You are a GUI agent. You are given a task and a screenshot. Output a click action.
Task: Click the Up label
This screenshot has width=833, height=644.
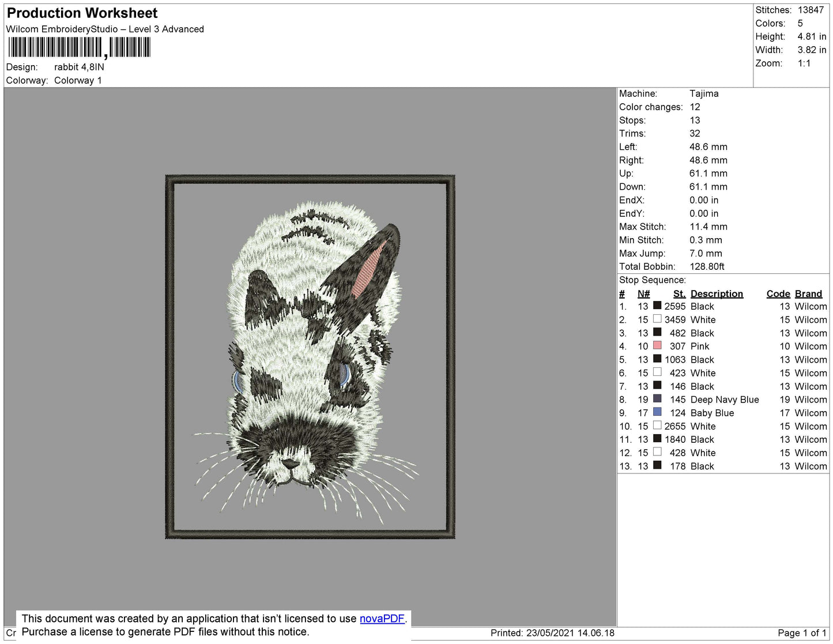pos(626,173)
